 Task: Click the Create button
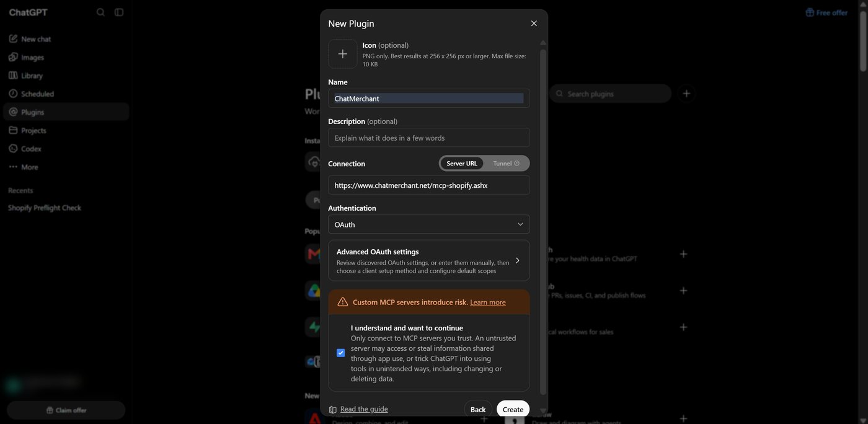point(513,410)
